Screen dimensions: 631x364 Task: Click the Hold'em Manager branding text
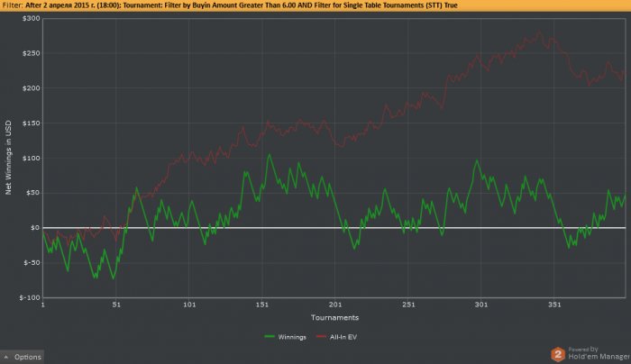[x=599, y=357]
